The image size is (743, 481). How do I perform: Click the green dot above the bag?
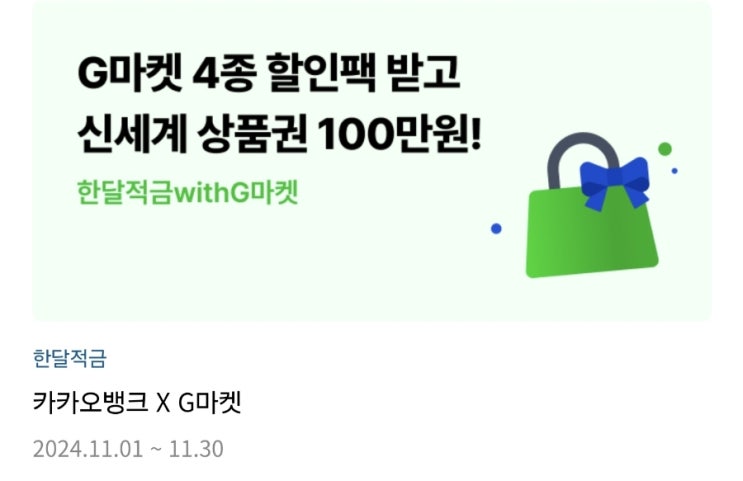click(665, 149)
